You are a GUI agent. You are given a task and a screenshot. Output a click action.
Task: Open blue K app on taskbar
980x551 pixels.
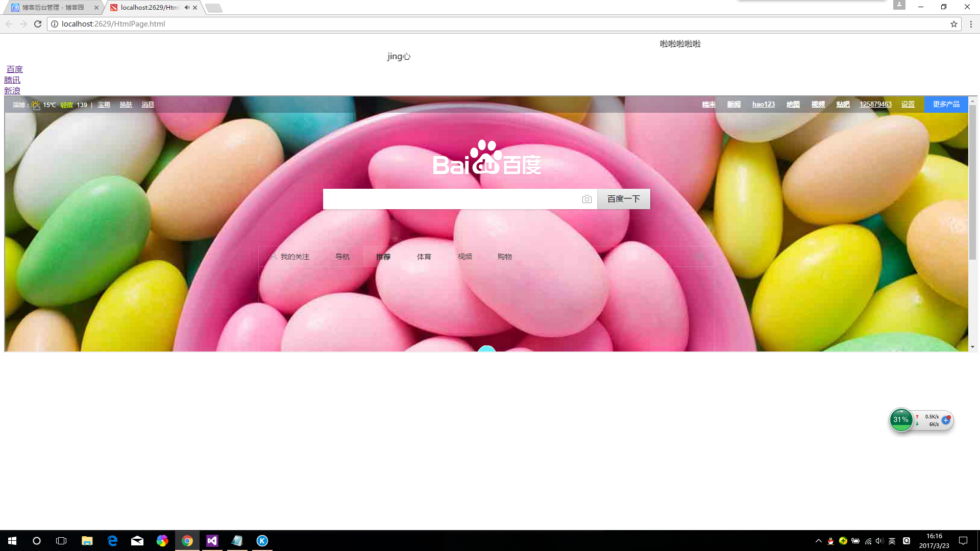(x=262, y=541)
